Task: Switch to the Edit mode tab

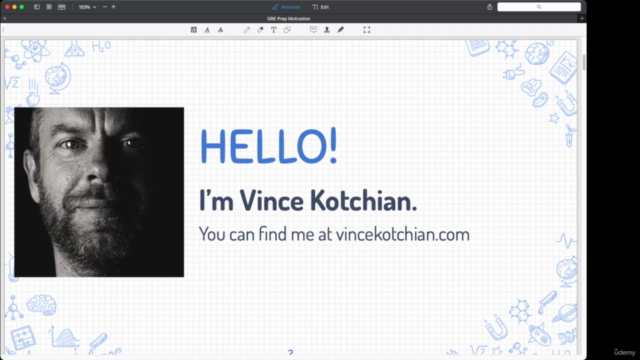Action: pyautogui.click(x=321, y=7)
